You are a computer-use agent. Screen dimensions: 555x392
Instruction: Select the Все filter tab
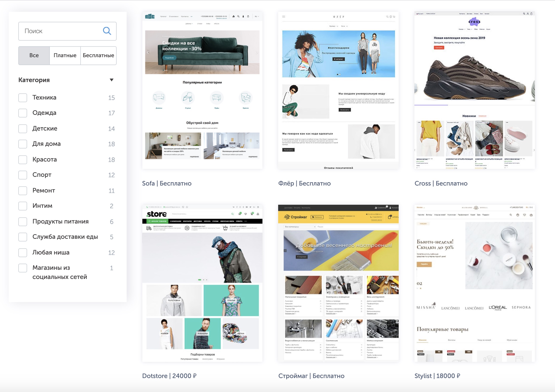point(34,56)
